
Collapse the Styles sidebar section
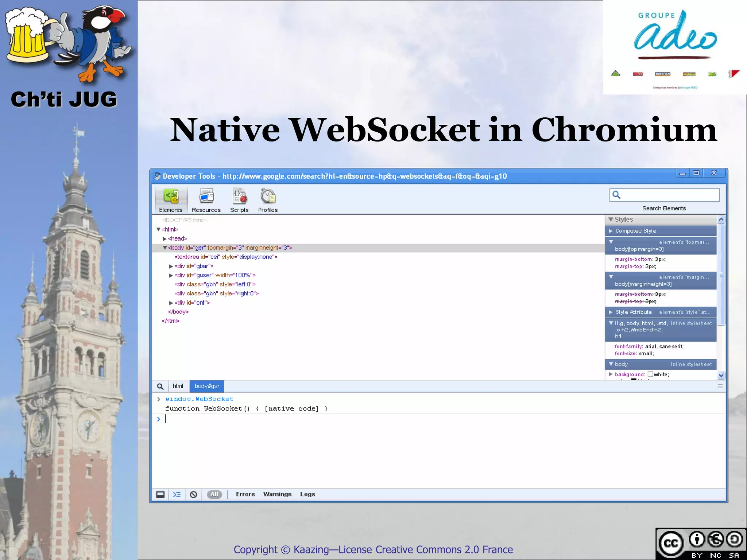[611, 219]
